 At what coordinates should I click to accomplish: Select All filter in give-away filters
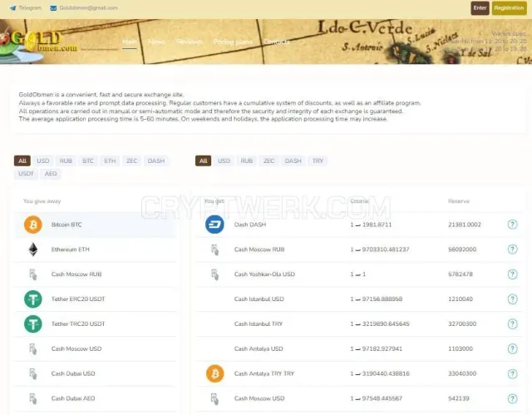22,161
